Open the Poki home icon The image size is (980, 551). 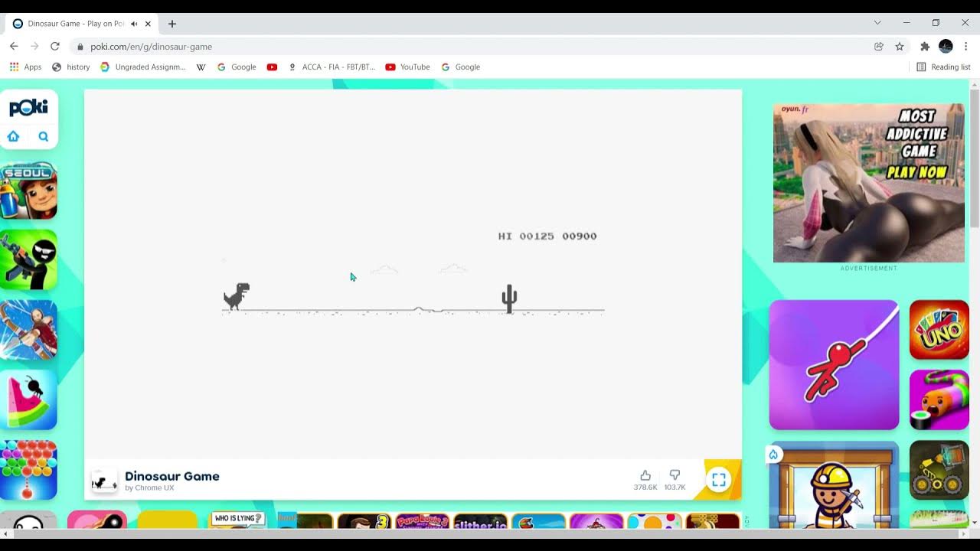(x=14, y=137)
